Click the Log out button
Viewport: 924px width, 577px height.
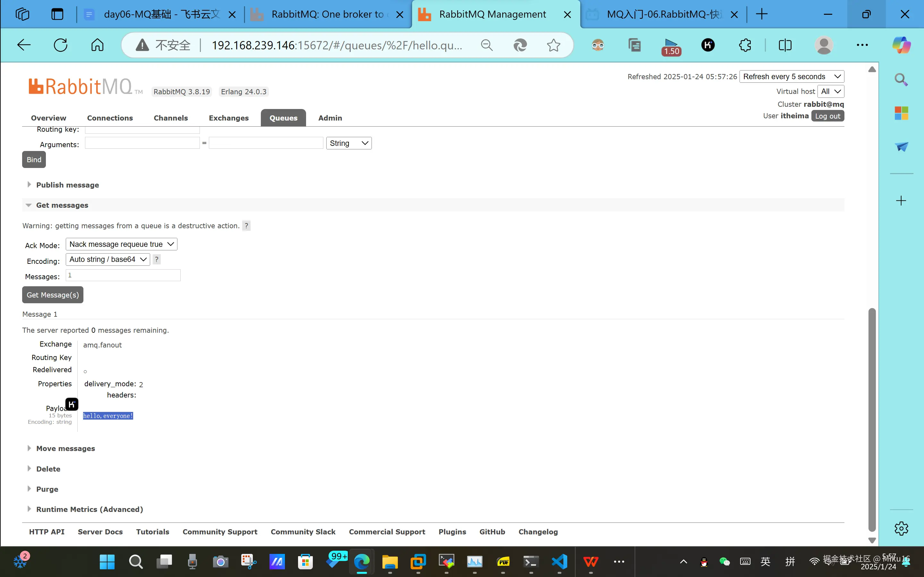coord(827,116)
